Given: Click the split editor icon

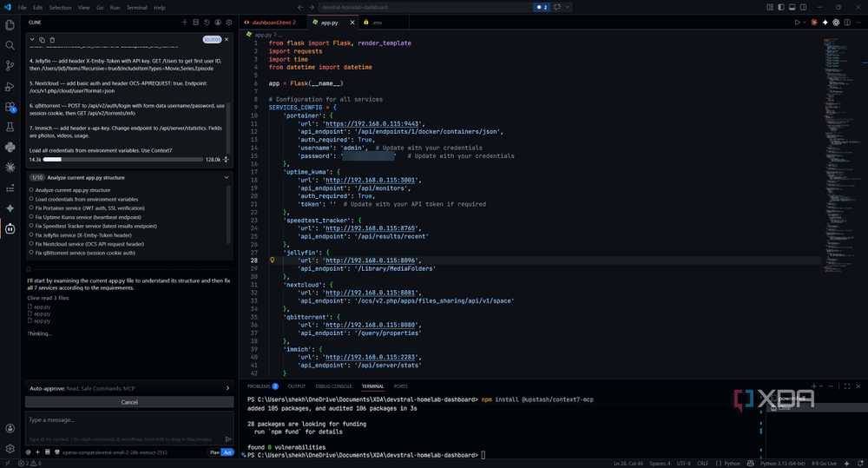Looking at the screenshot, I should (847, 23).
